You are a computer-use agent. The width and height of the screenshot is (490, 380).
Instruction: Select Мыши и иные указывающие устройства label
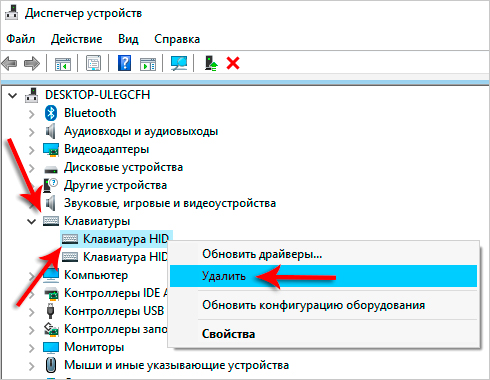(176, 365)
